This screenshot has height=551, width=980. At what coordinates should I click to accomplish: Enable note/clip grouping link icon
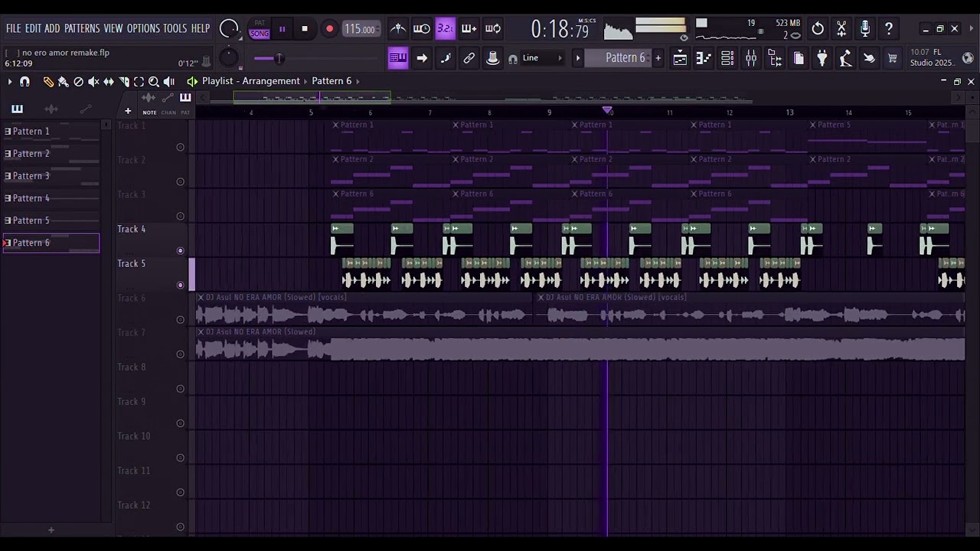coord(469,58)
